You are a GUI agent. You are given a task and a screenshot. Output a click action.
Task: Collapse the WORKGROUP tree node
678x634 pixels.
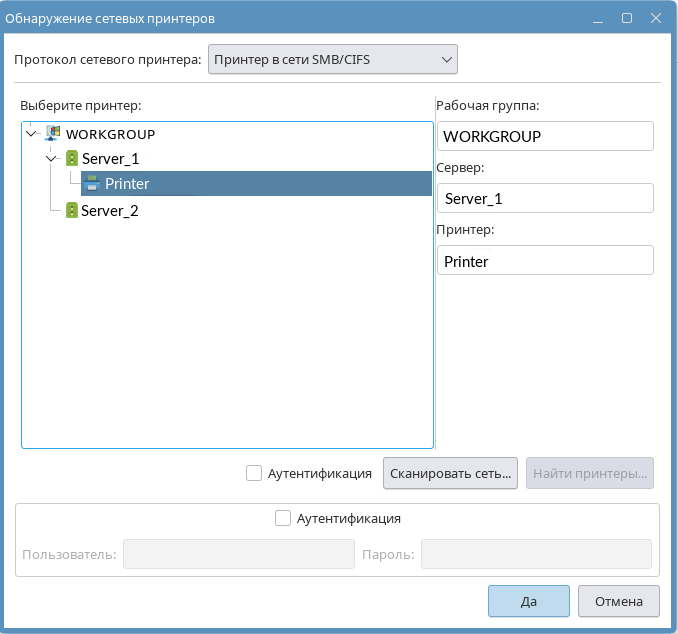pyautogui.click(x=31, y=133)
